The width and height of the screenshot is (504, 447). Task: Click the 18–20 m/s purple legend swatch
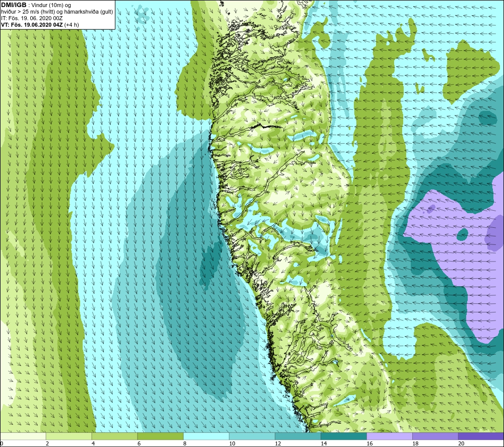click(435, 436)
